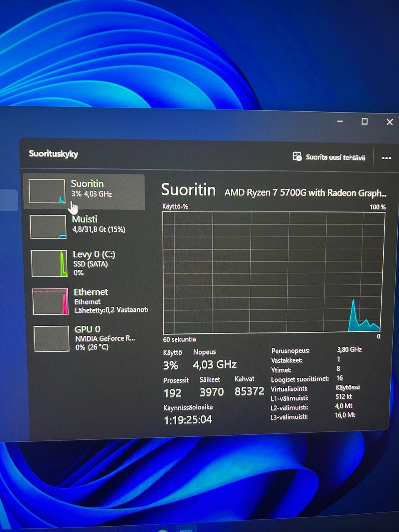Select the Suoritin performance entry

point(84,192)
